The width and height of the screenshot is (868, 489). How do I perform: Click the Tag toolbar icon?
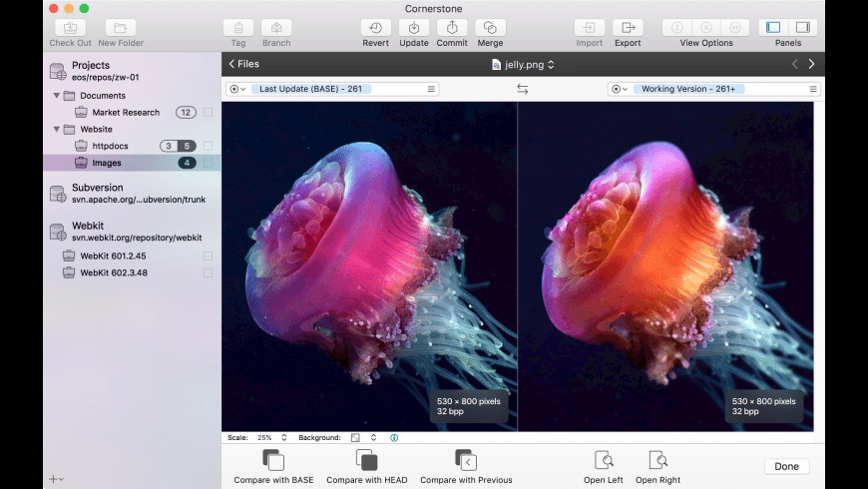pyautogui.click(x=238, y=28)
